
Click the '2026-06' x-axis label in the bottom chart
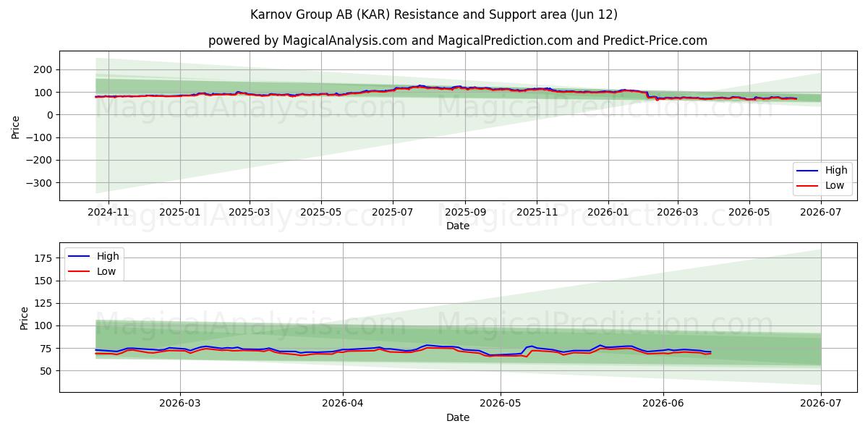(663, 404)
